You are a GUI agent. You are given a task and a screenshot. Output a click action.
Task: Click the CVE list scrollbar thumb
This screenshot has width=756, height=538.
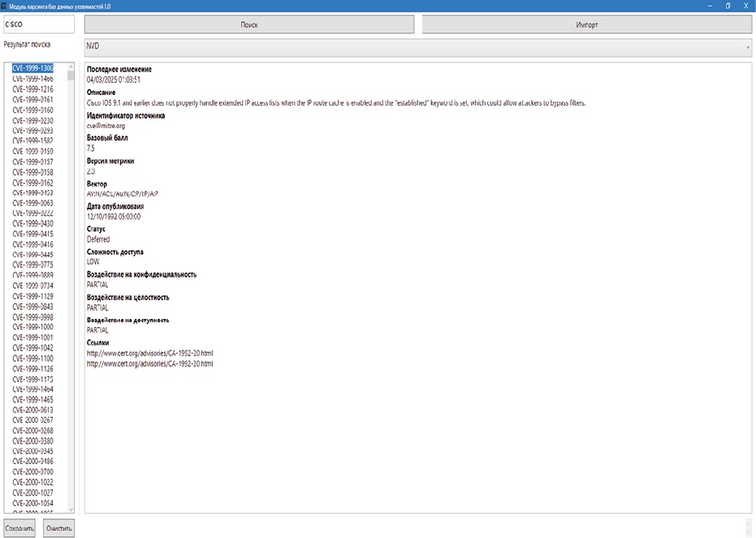pyautogui.click(x=71, y=75)
